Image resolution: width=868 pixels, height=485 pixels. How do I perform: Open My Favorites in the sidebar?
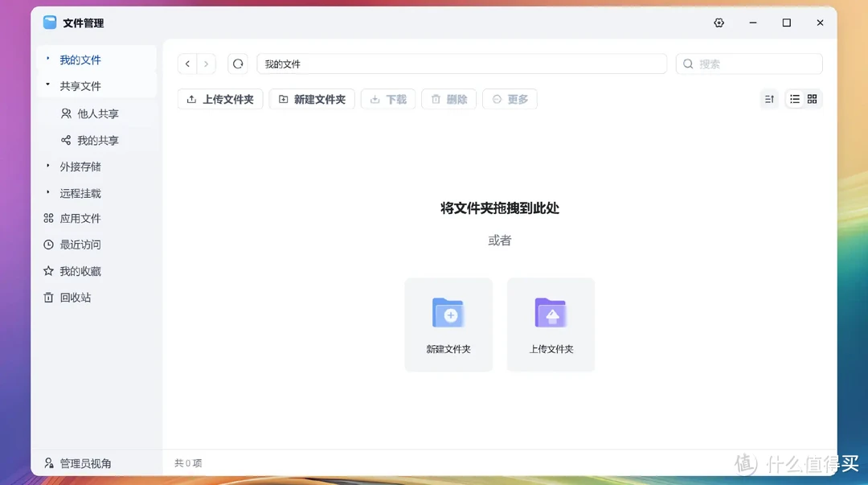80,271
